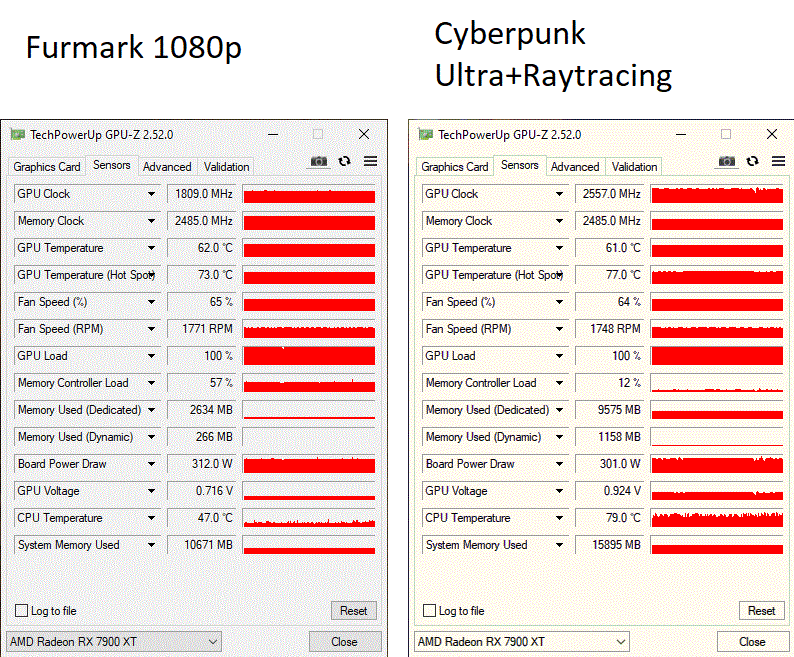Open Advanced tab in Cyberpunk window
The width and height of the screenshot is (794, 657).
[575, 167]
